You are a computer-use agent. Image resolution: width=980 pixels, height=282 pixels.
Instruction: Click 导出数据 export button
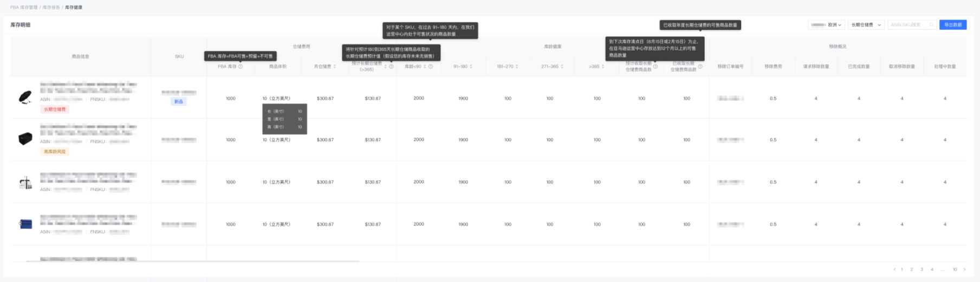click(953, 25)
